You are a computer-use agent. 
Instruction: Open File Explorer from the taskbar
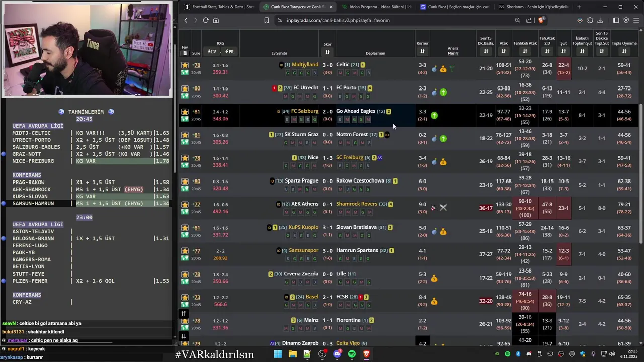tap(292, 354)
